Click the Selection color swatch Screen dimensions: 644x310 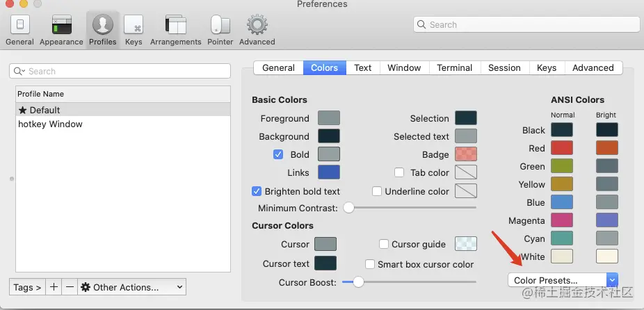[466, 118]
